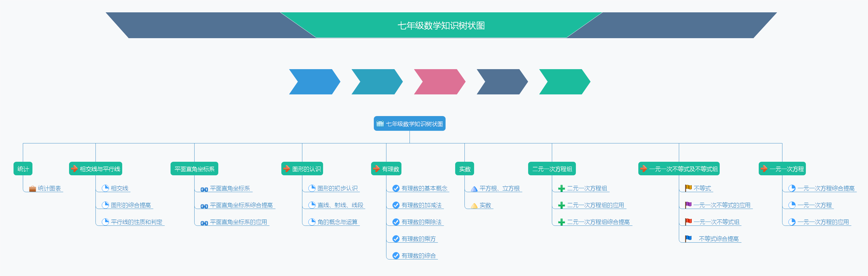Click the pie progress icon beside 相交线
Image resolution: width=868 pixels, height=276 pixels.
(x=105, y=188)
